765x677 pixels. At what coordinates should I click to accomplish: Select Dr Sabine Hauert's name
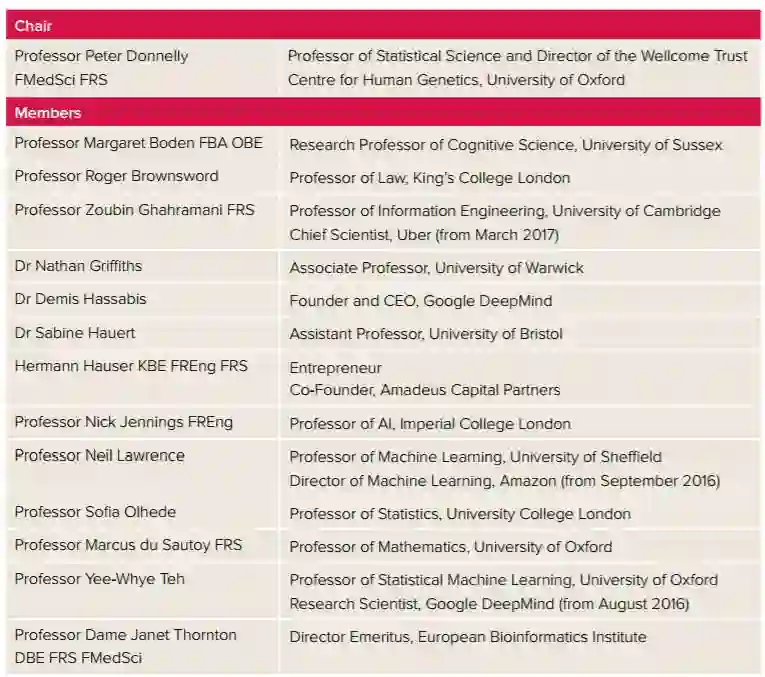click(x=74, y=333)
